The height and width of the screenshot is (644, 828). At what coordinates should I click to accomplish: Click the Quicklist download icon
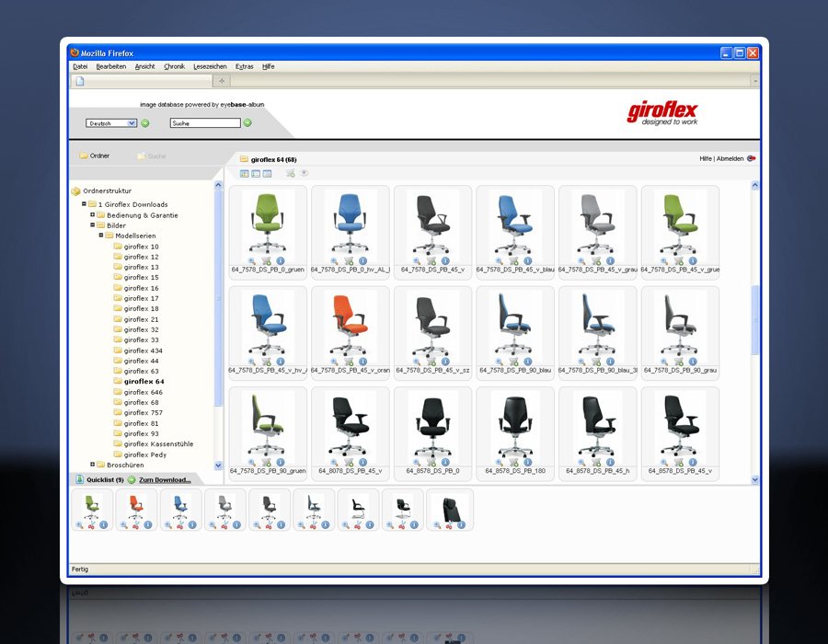[80, 479]
